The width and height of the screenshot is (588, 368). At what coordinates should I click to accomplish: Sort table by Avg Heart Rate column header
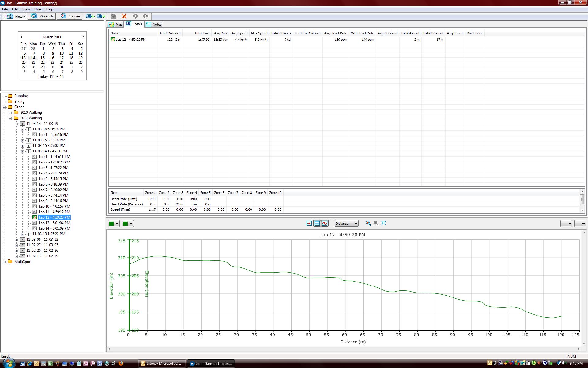pos(336,33)
